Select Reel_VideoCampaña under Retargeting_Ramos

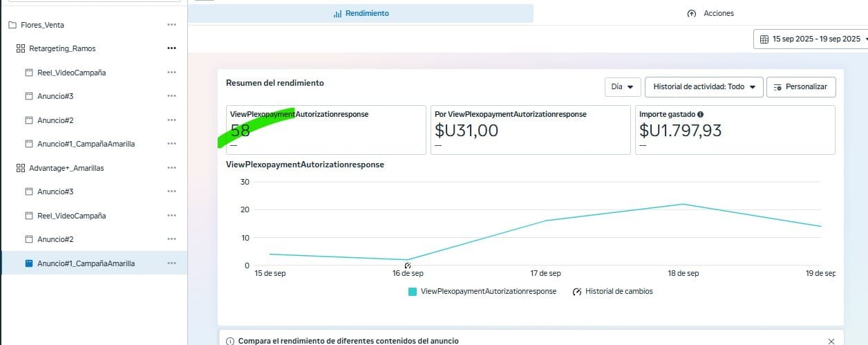pyautogui.click(x=71, y=73)
